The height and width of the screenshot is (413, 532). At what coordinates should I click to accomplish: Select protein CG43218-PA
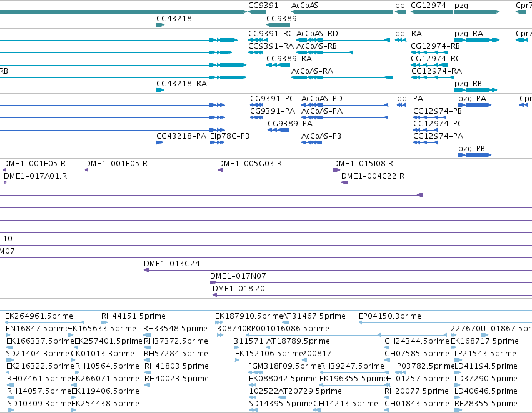click(x=181, y=136)
